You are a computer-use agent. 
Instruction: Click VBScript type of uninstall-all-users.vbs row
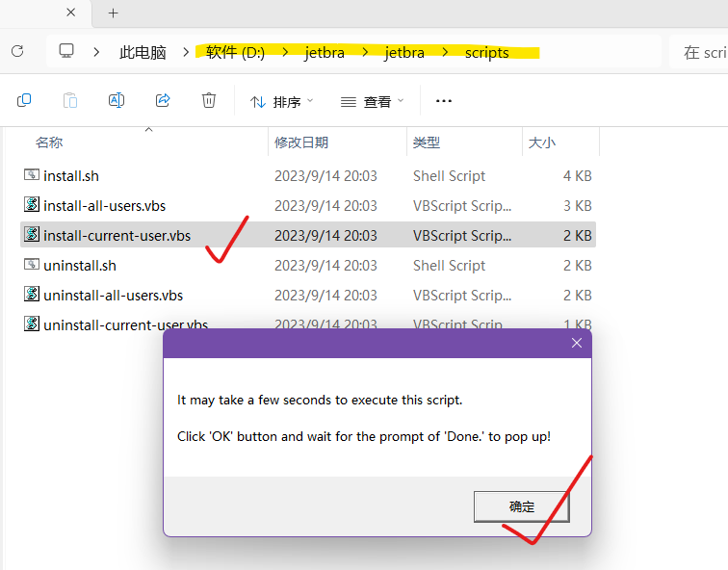click(x=462, y=296)
